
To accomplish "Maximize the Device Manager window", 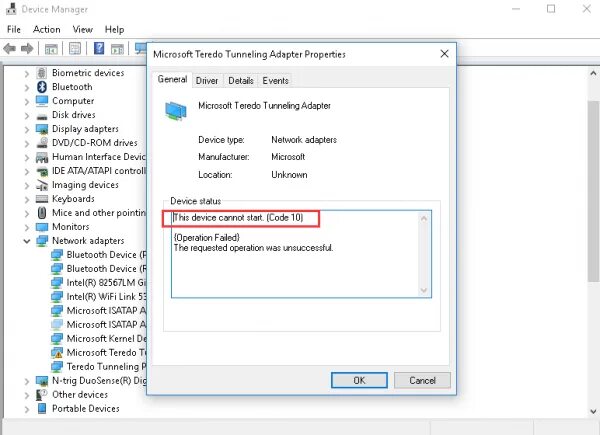I will point(551,9).
